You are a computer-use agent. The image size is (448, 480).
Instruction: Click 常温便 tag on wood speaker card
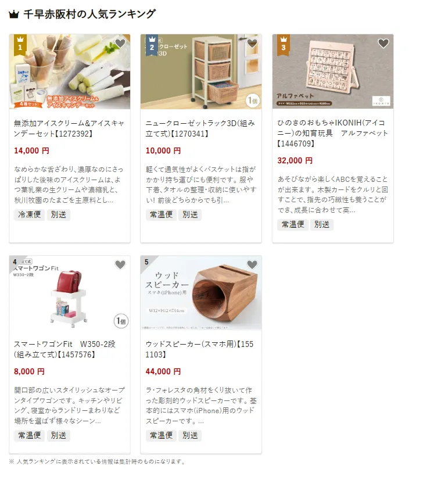coord(161,435)
